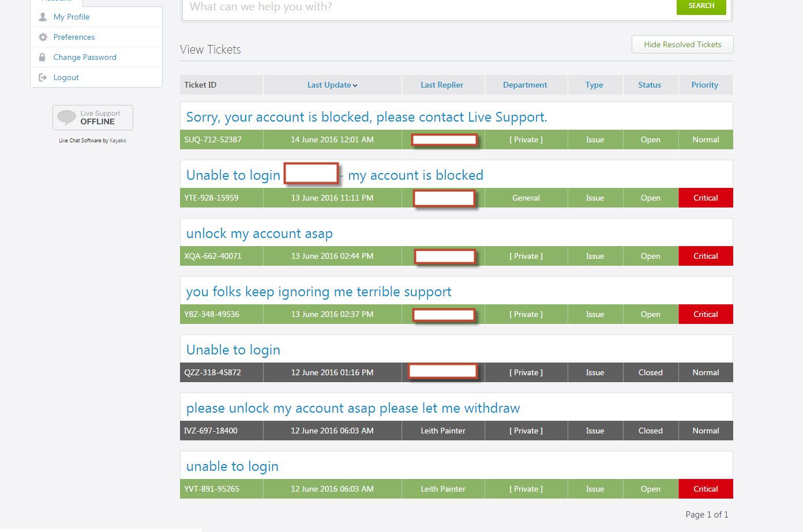
Task: Open ticket 'you folks keep ignoring me terrible support'
Action: pyautogui.click(x=318, y=292)
